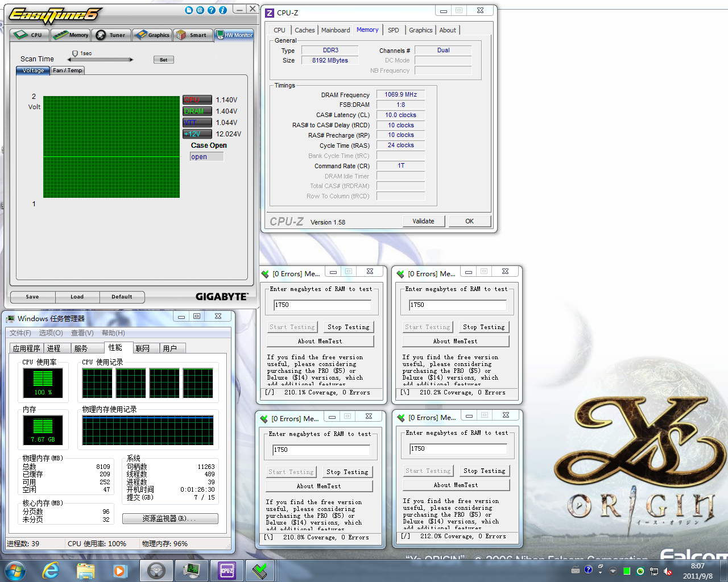Screen dimensions: 728x582
Task: Open Internet Explorer from the taskbar
Action: (x=51, y=570)
